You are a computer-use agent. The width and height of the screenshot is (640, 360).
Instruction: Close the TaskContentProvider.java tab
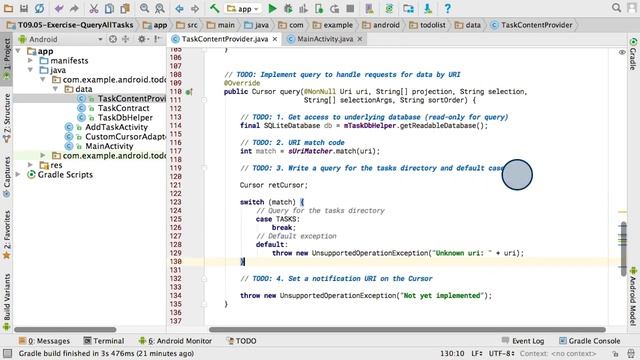tap(275, 39)
